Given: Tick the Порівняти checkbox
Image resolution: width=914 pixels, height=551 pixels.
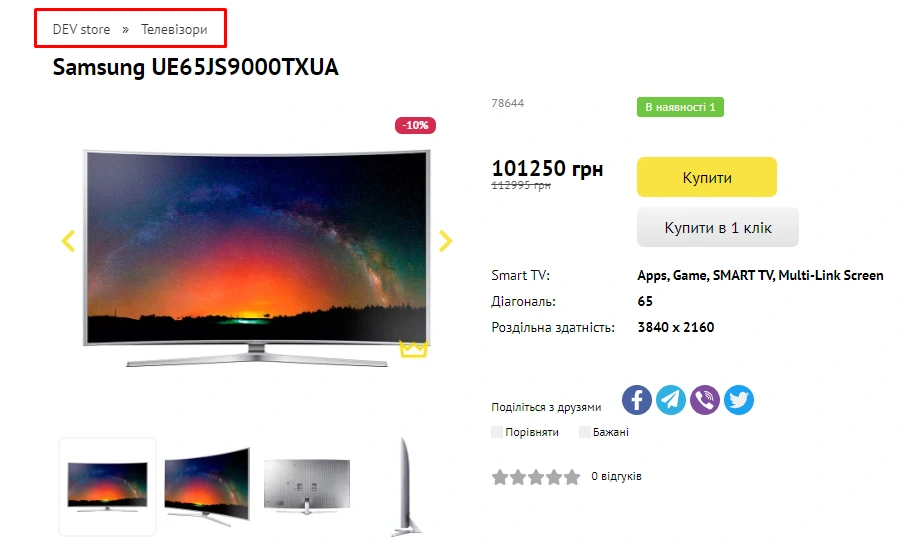Looking at the screenshot, I should coord(497,432).
